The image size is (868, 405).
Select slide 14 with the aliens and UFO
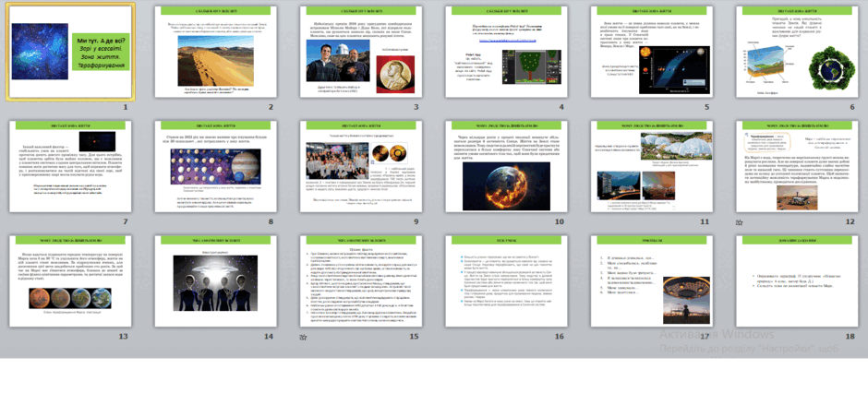click(215, 281)
